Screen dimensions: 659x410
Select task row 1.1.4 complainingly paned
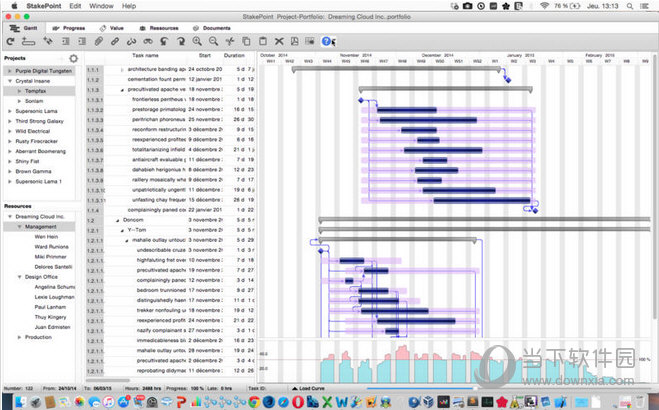click(x=170, y=210)
